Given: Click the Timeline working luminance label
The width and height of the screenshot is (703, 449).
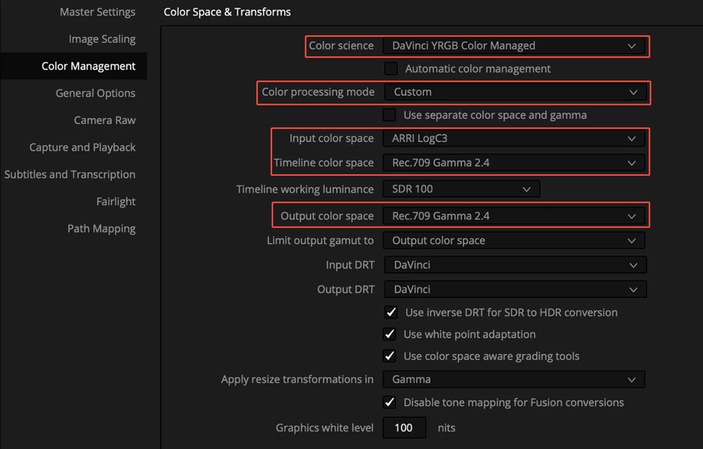Looking at the screenshot, I should (305, 189).
